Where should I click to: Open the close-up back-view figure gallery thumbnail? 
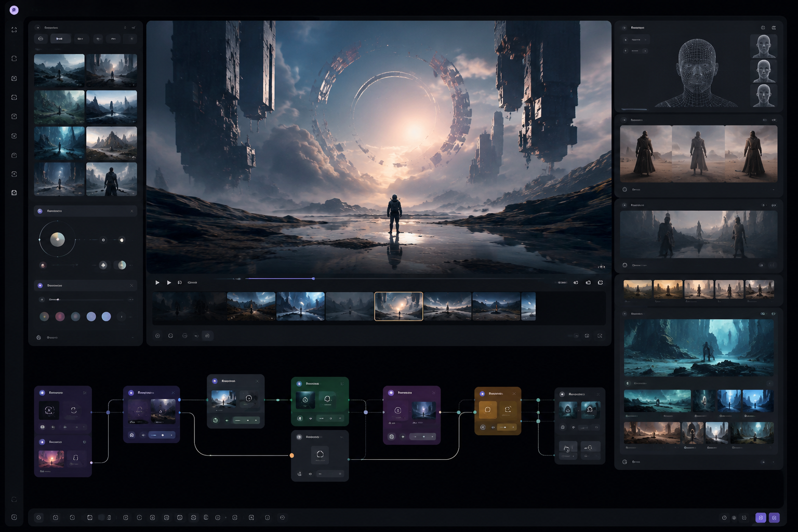pyautogui.click(x=112, y=179)
